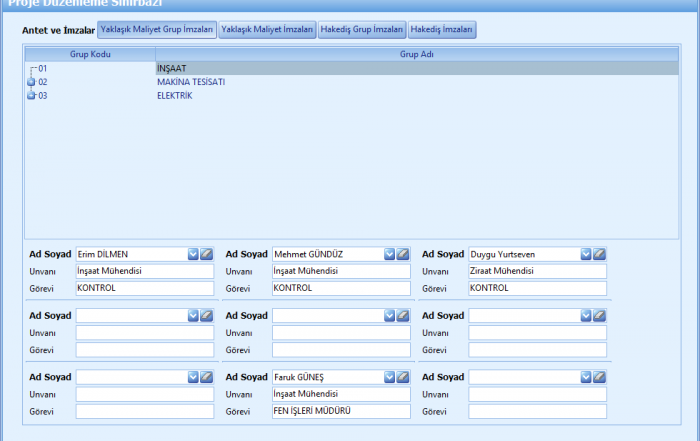This screenshot has width=700, height=441.
Task: Click the edit icon next to Erim DİLMEN
Action: coord(207,254)
